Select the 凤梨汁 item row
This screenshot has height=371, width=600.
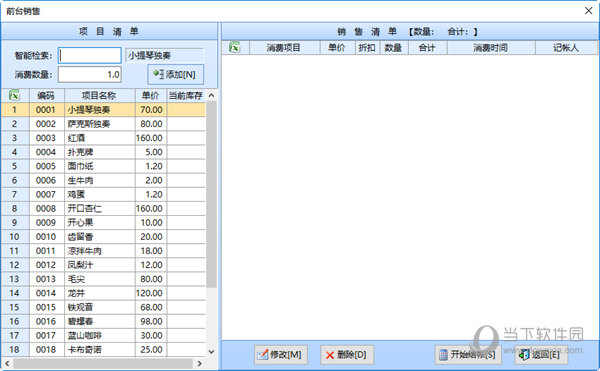pyautogui.click(x=103, y=265)
